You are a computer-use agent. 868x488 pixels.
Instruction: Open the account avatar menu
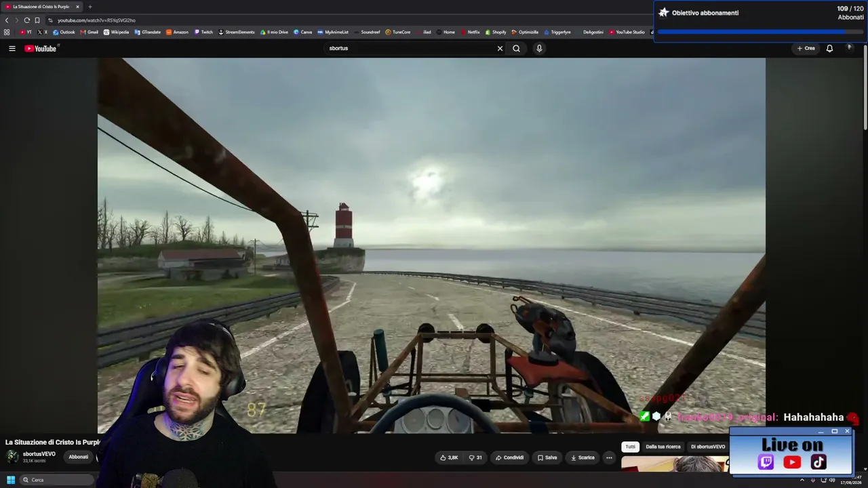pos(849,48)
